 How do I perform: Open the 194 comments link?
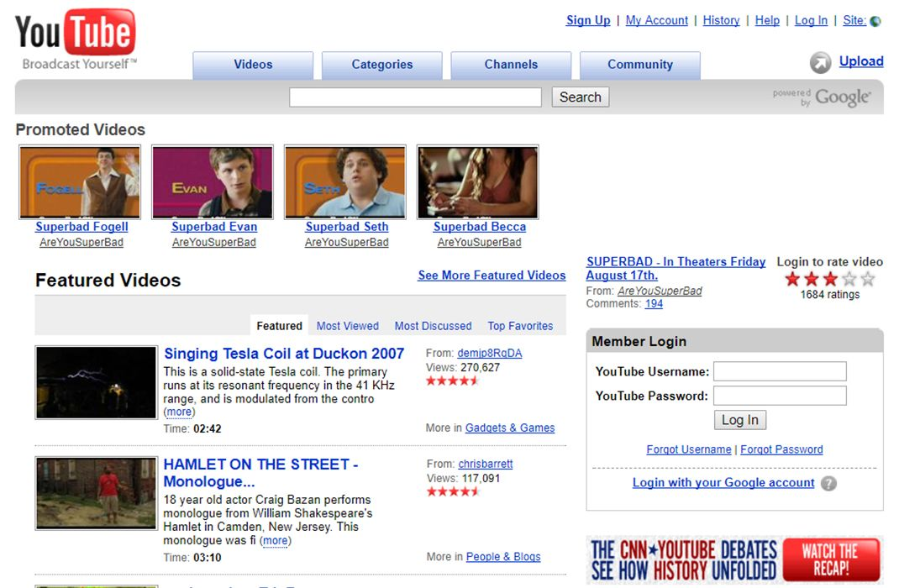654,304
